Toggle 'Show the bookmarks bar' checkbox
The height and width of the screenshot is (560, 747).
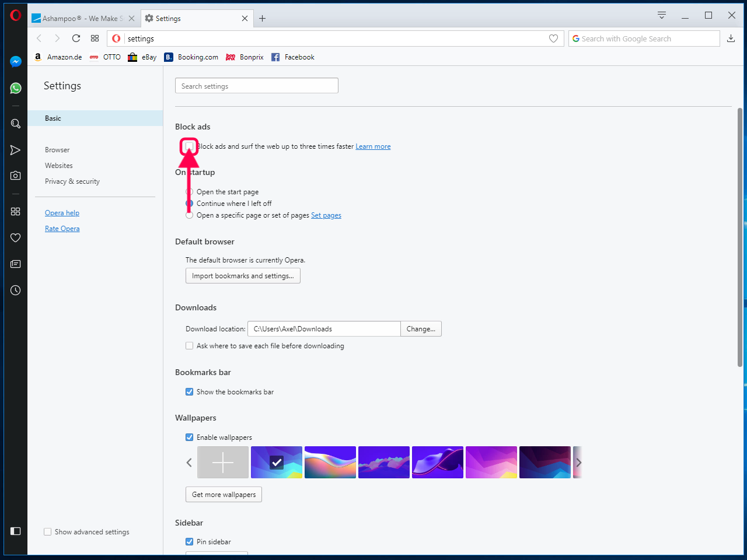[189, 392]
